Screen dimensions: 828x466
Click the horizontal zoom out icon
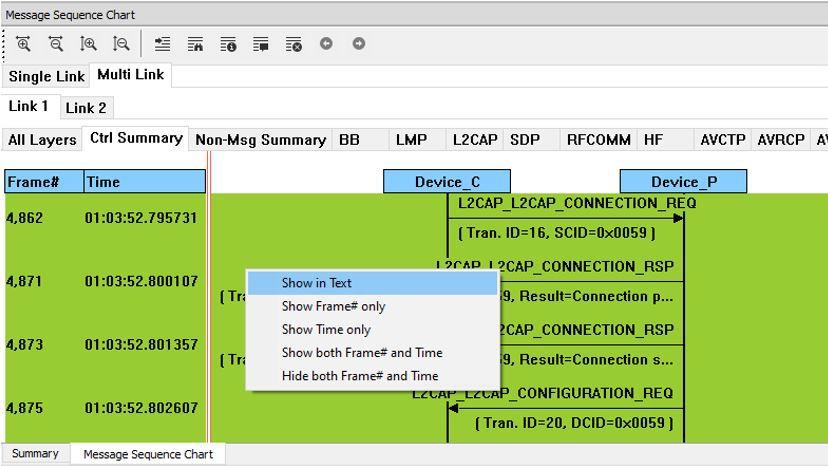pos(56,44)
